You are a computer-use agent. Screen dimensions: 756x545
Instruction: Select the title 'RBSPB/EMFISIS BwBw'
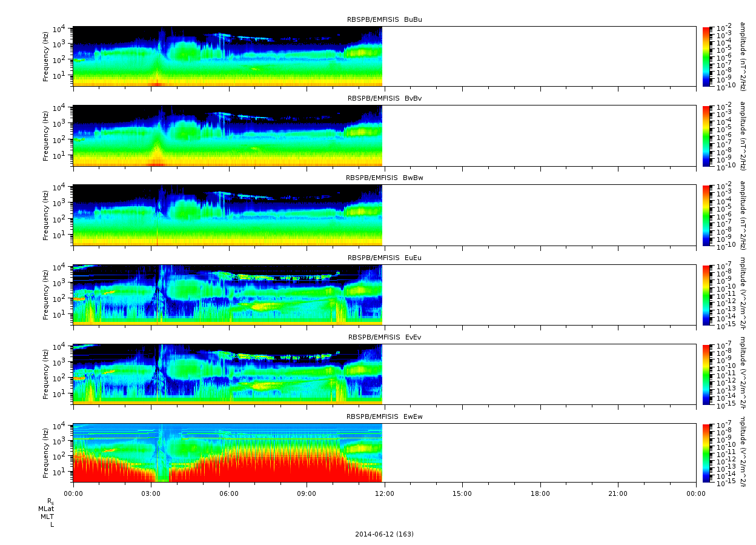click(x=384, y=178)
